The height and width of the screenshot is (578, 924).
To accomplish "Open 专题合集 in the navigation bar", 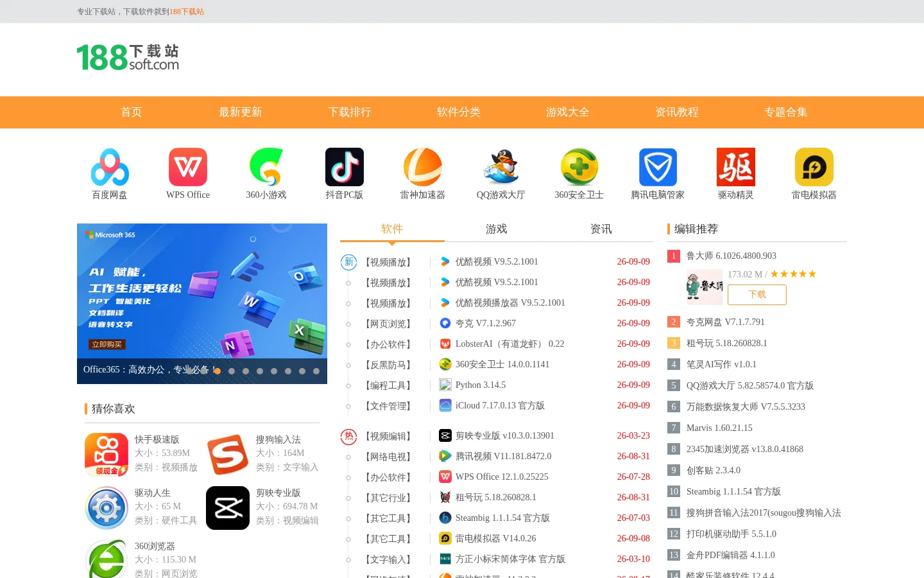I will [x=786, y=112].
